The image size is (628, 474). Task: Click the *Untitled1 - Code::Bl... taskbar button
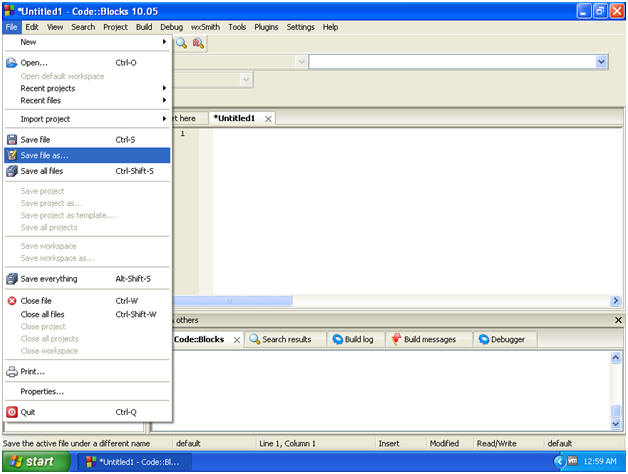coord(134,462)
